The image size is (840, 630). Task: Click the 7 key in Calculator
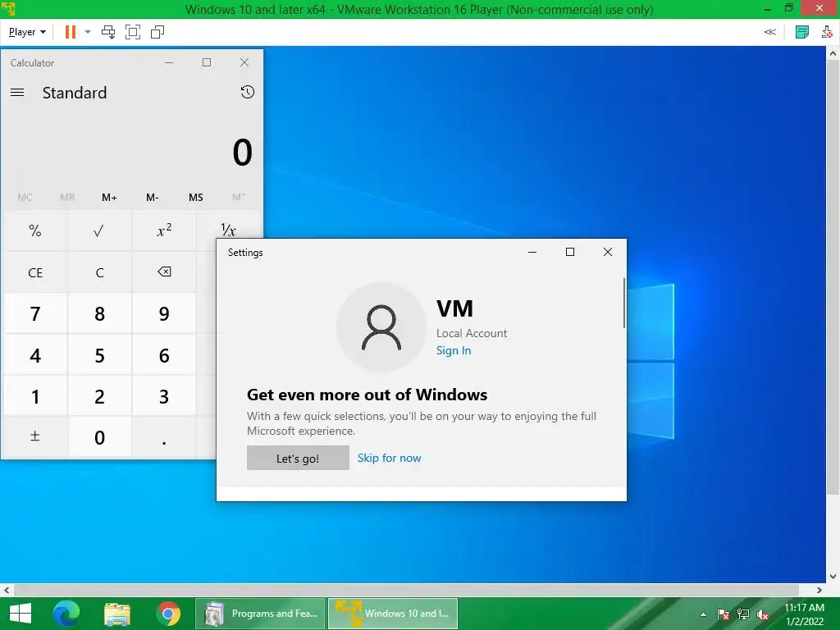pos(35,313)
